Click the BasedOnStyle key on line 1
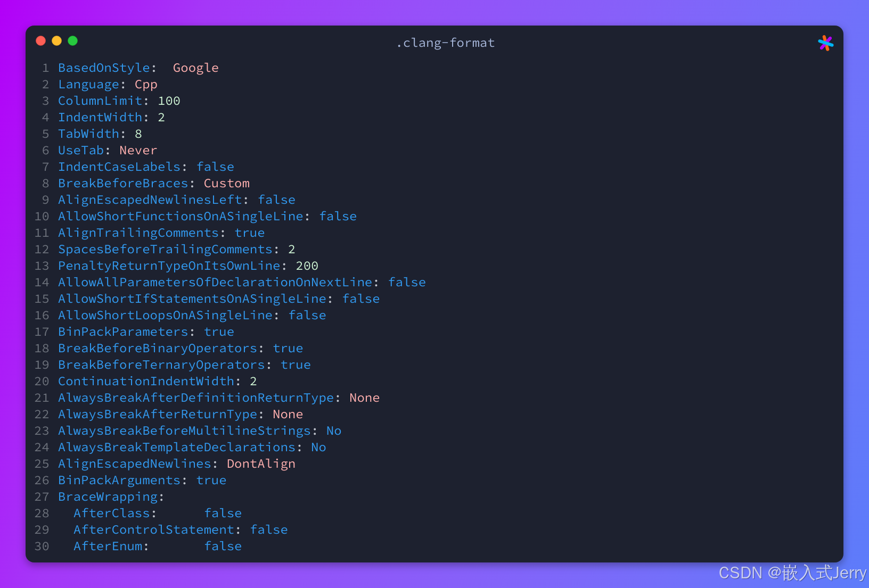869x588 pixels. (x=104, y=68)
